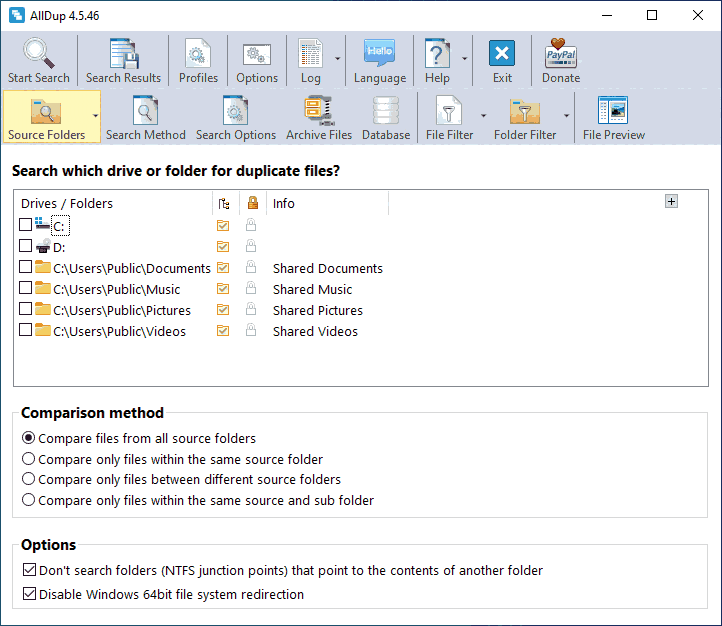Select Compare only files within same source folder

[x=29, y=459]
